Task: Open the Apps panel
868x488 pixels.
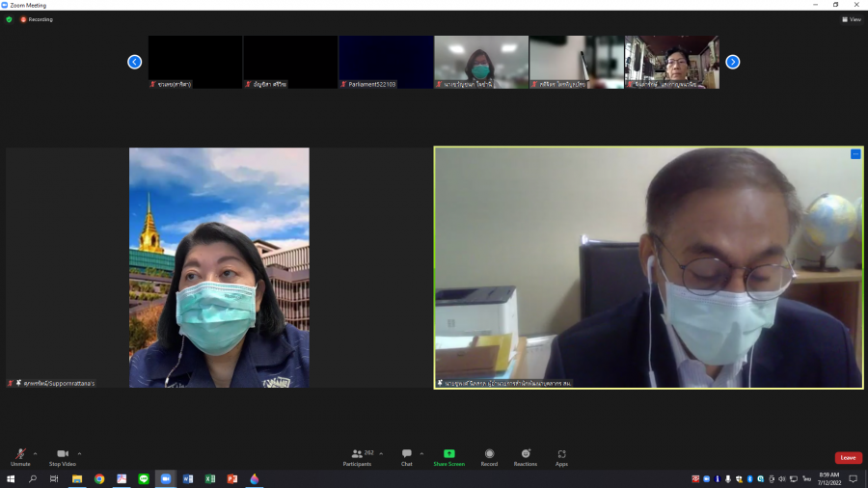Action: pos(561,455)
